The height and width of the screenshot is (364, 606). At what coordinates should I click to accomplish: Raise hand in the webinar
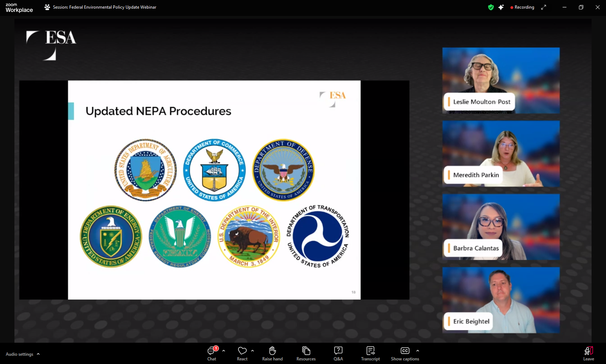(272, 353)
